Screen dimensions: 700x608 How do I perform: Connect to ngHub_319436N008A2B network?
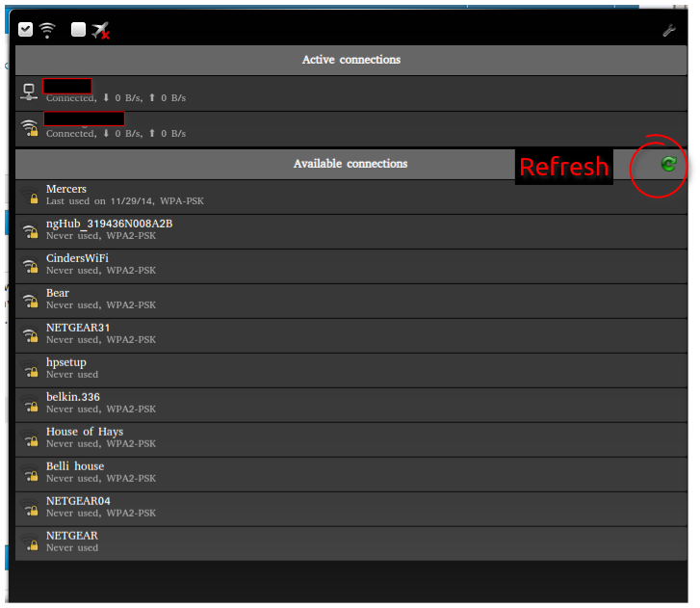click(350, 232)
